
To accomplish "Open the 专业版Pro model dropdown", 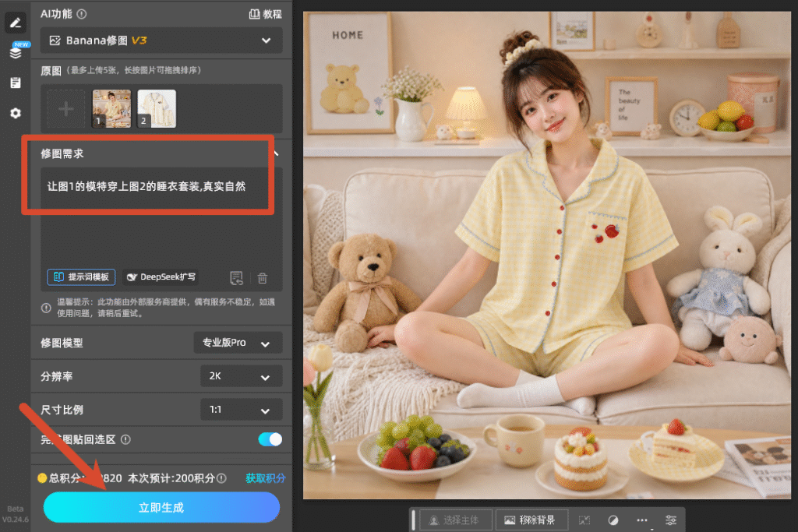I will pyautogui.click(x=238, y=343).
